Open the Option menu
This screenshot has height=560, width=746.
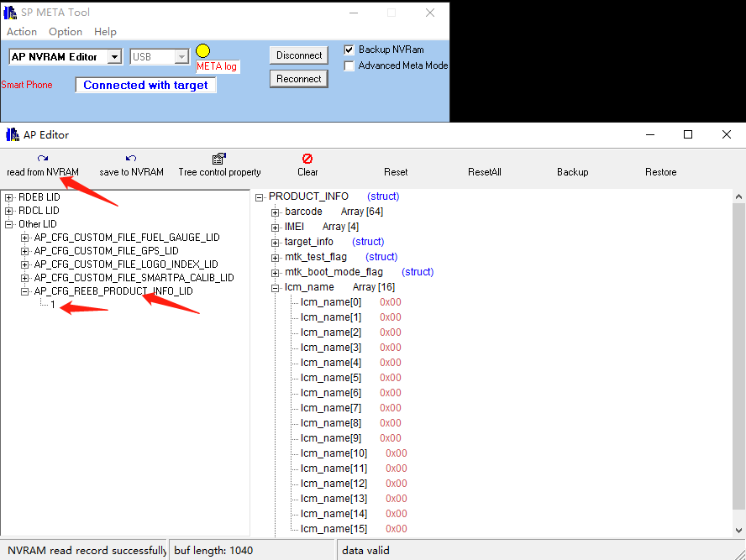pyautogui.click(x=66, y=32)
